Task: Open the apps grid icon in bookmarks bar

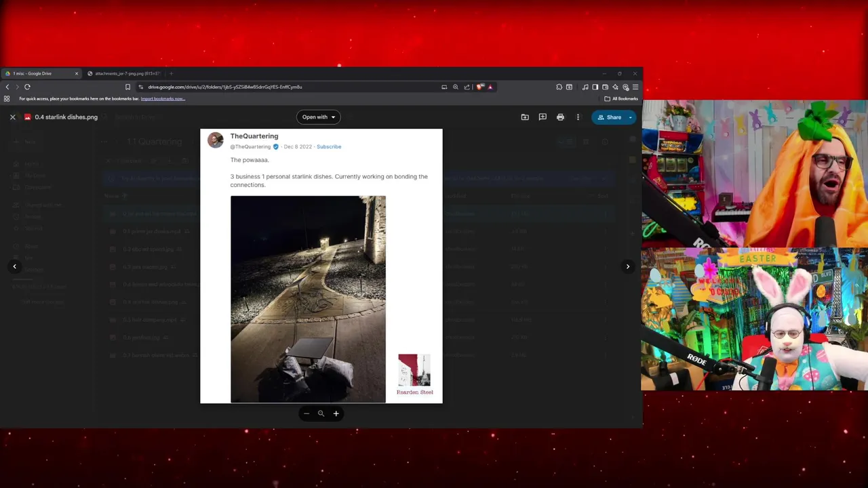Action: (x=7, y=99)
